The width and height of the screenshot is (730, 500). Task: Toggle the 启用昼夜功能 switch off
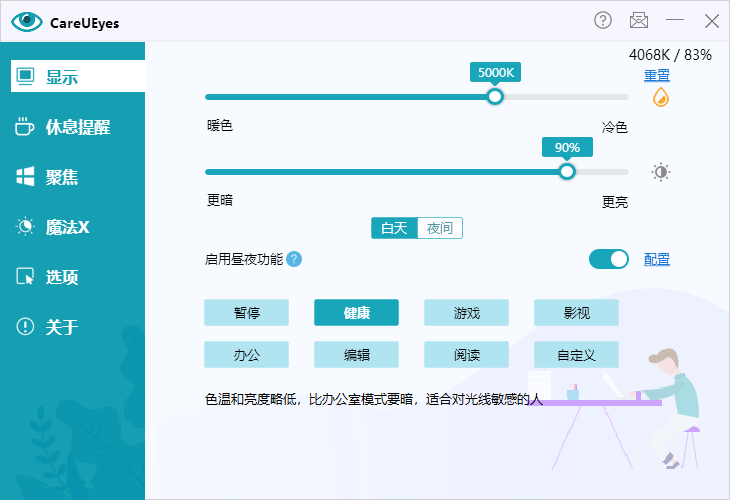[x=609, y=259]
